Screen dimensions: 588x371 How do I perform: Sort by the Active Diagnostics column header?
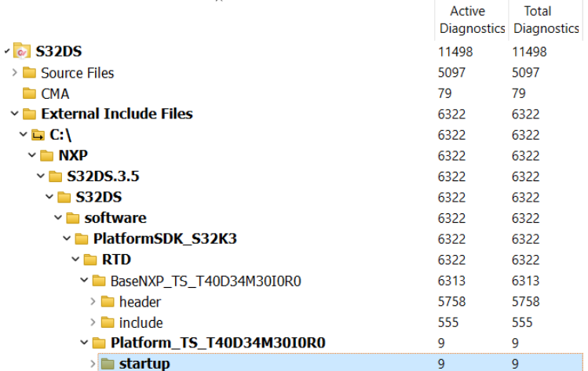coord(472,20)
